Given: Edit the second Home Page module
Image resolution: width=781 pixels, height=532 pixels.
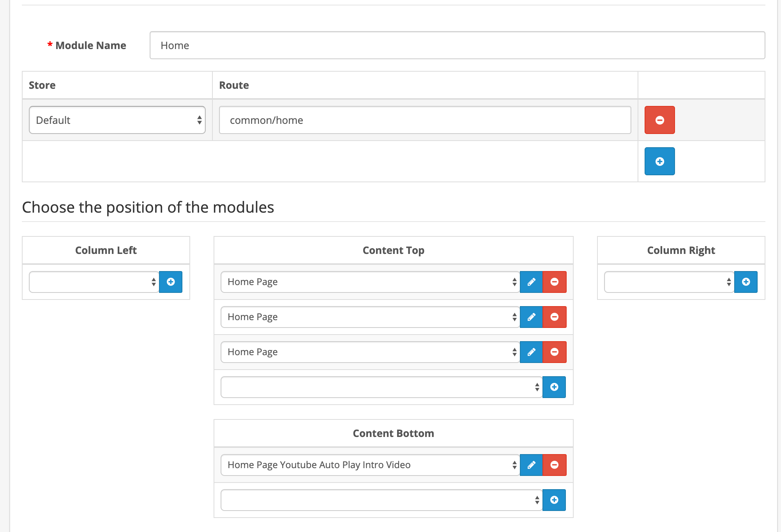Looking at the screenshot, I should pyautogui.click(x=531, y=317).
